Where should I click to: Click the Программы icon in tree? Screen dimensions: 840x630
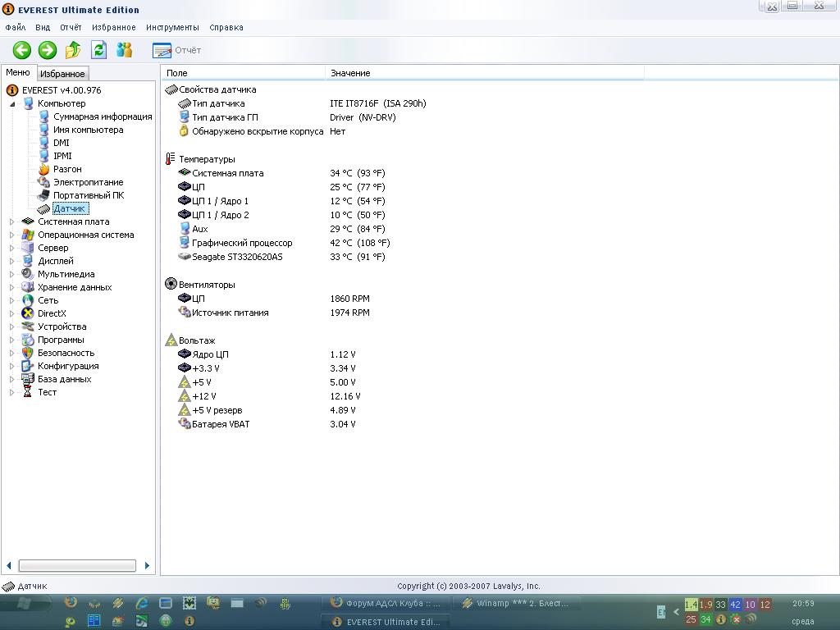tap(28, 340)
